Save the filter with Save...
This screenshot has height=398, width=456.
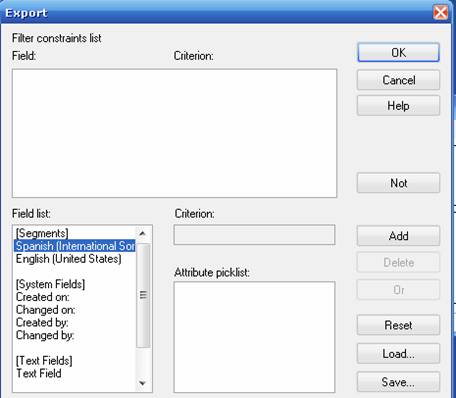[398, 382]
